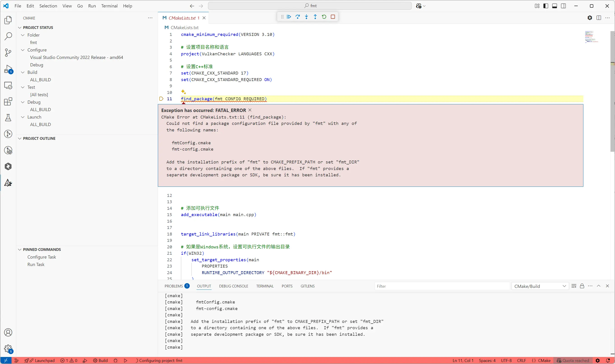This screenshot has height=364, width=615.
Task: Click the debug Step Over button
Action: coord(298,17)
